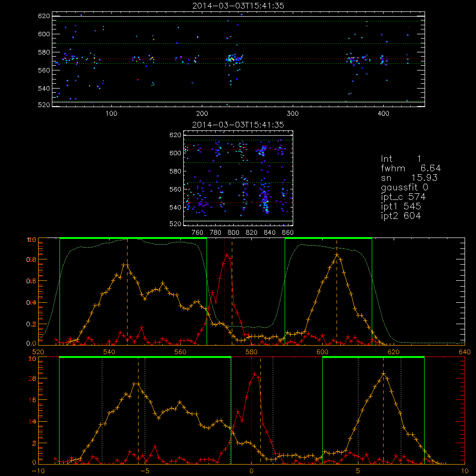The image size is (476, 476).
Task: Click x-axis label 820 on middle plot
Action: coord(252,233)
